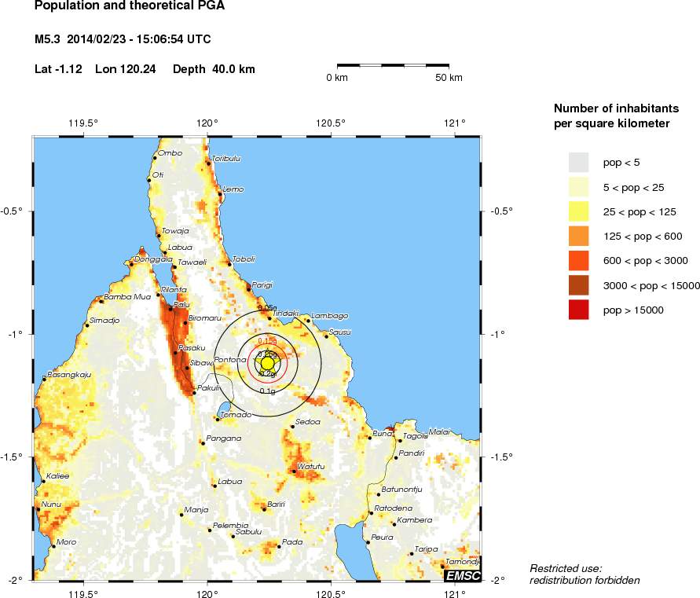Select the 'pop < 5' gray swatch
The height and width of the screenshot is (598, 700).
(578, 162)
